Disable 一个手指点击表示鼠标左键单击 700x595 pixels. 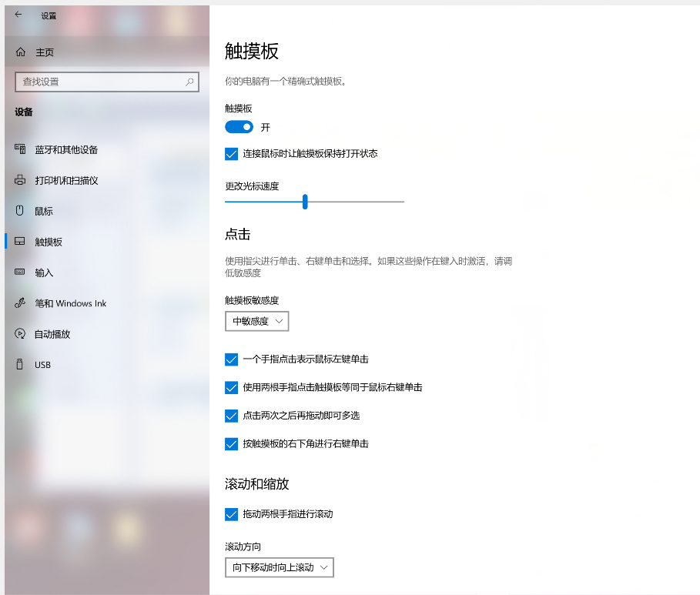tap(231, 359)
